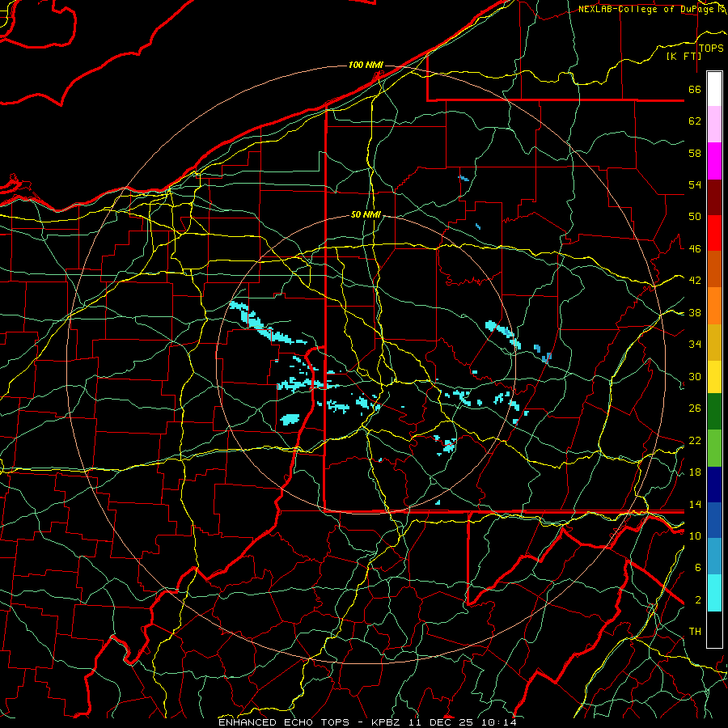Click the medium blue legend swatch
This screenshot has width=728, height=728.
point(714,521)
